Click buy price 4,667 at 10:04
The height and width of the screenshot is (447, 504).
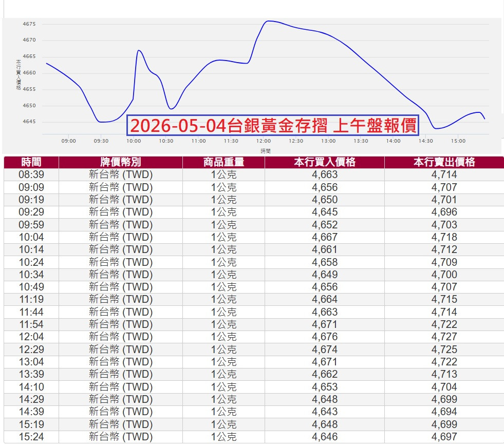click(325, 237)
